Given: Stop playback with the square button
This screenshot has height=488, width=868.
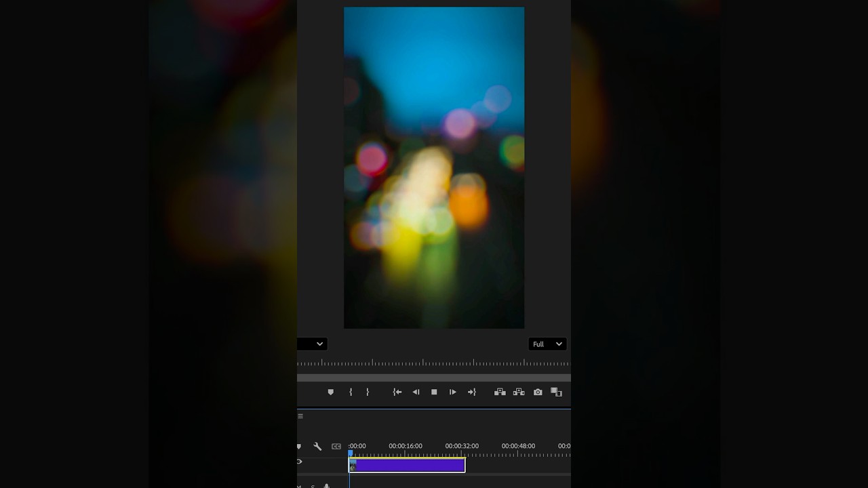Looking at the screenshot, I should tap(434, 392).
